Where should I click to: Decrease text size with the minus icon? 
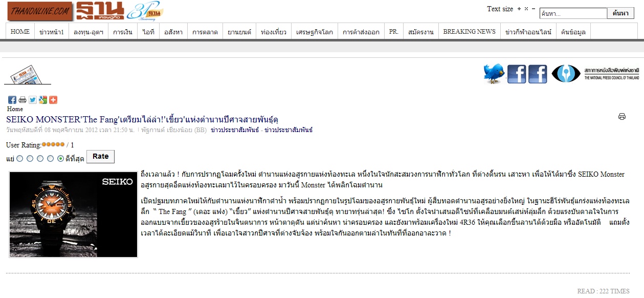(x=534, y=9)
